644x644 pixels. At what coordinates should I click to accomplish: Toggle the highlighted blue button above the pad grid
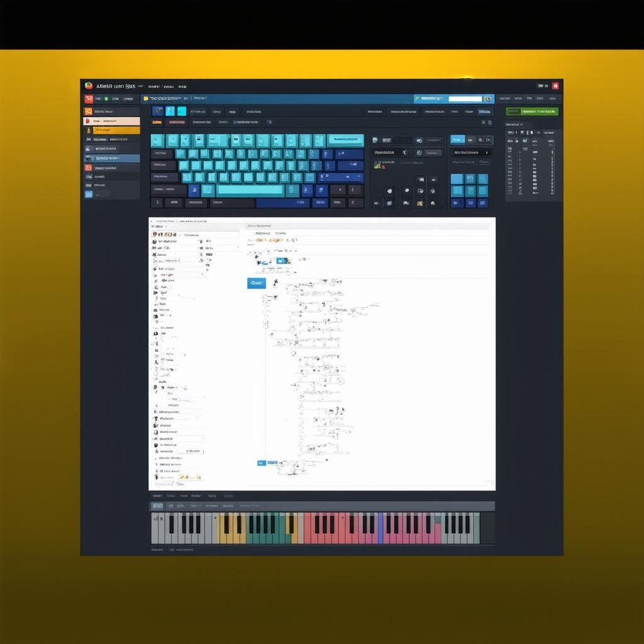457,140
